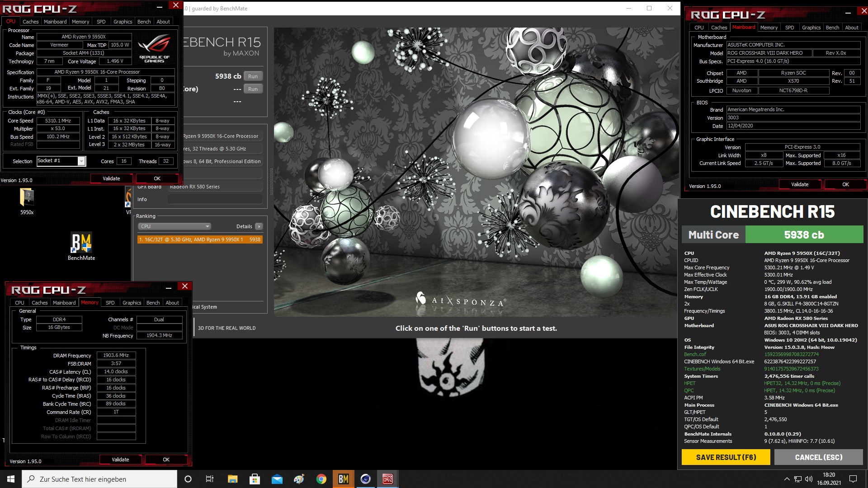
Task: Switch to BenchMate in the taskbar
Action: point(343,479)
